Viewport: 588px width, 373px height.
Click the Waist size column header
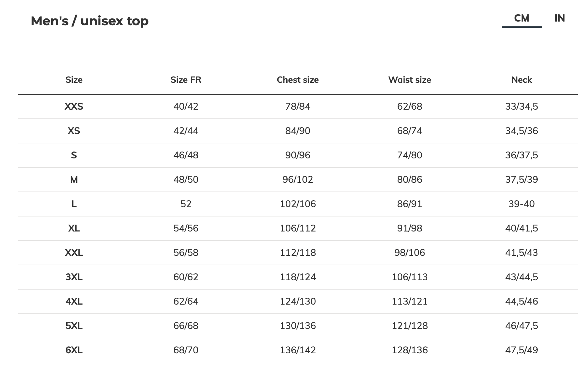[410, 80]
